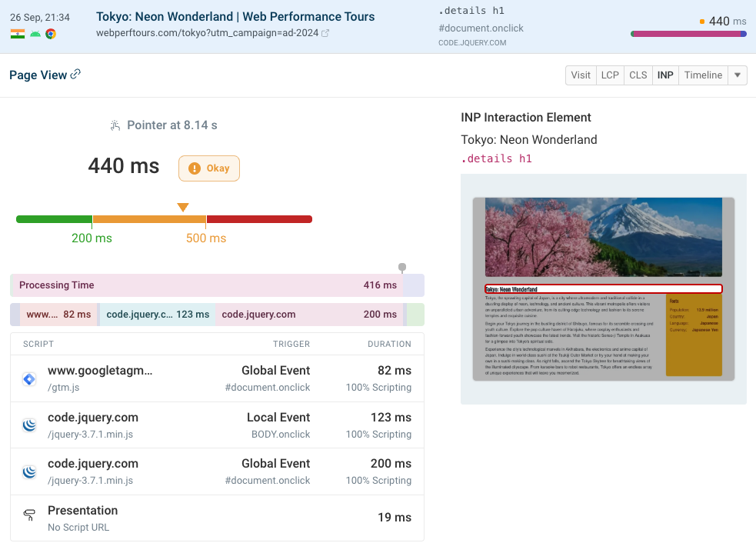Switch to the LCP tab
This screenshot has height=553, width=756.
610,75
